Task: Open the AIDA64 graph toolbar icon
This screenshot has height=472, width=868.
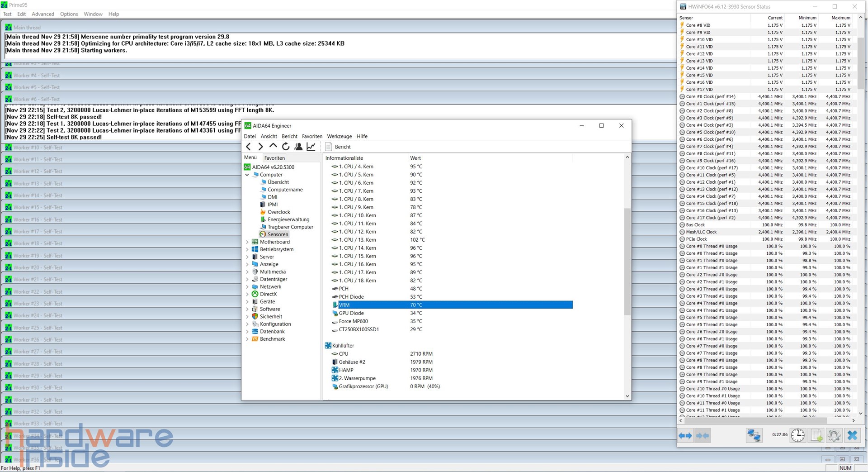Action: click(x=311, y=147)
